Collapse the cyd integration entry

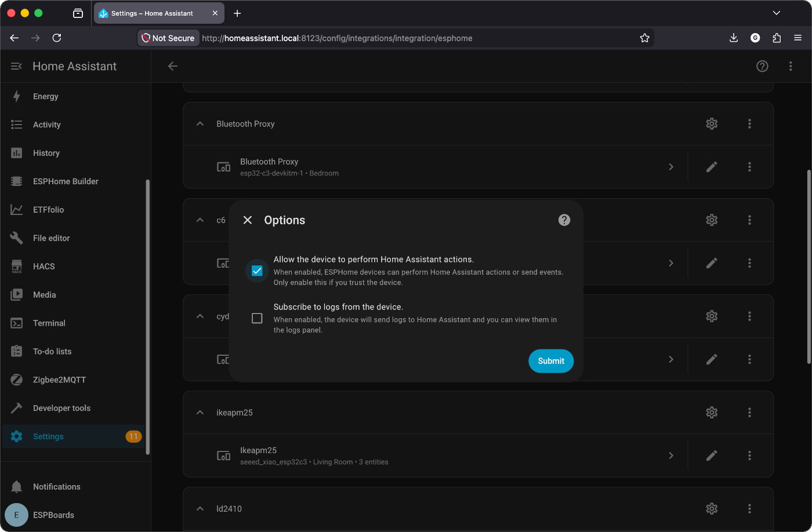(200, 316)
